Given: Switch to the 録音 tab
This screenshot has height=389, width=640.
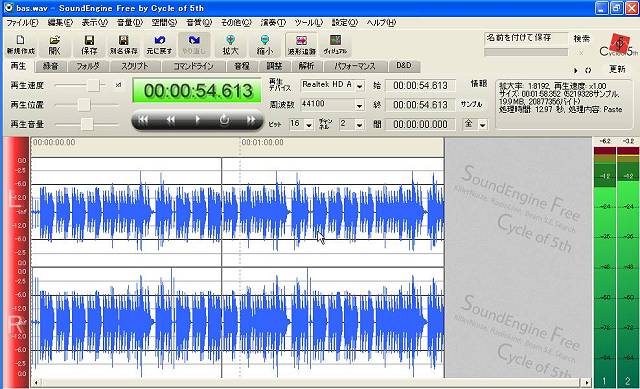Looking at the screenshot, I should click(x=51, y=66).
